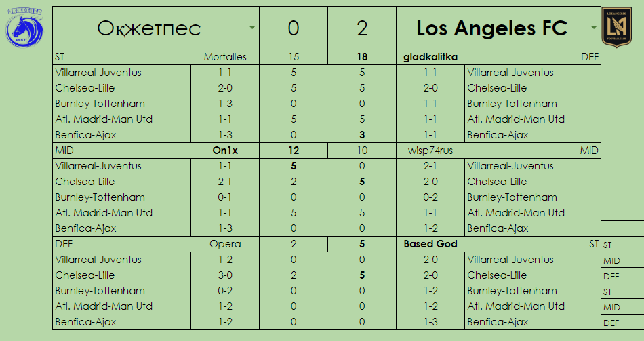Select player name Mortalles cell

click(225, 57)
